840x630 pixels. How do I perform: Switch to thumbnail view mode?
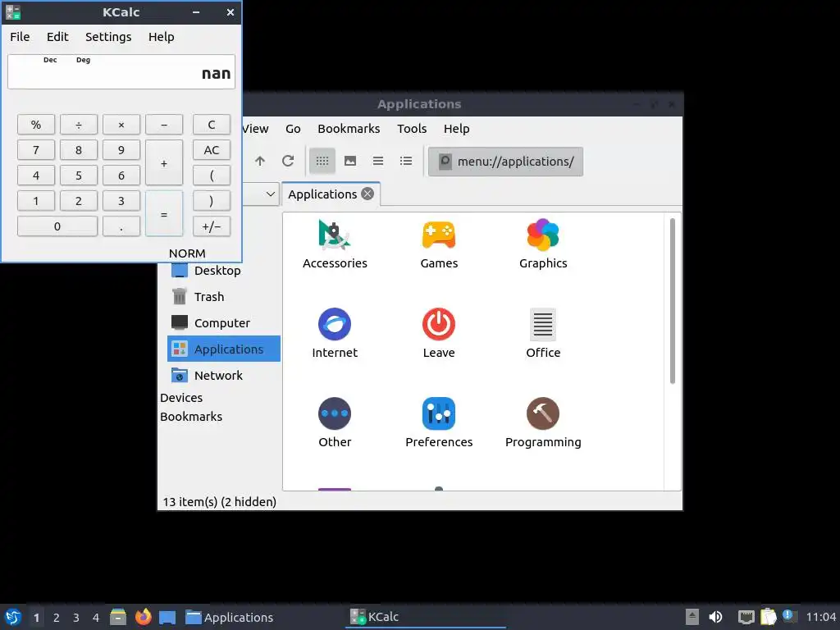click(349, 161)
